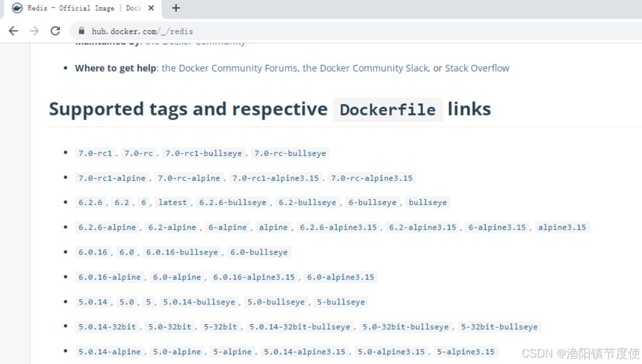Image resolution: width=642 pixels, height=364 pixels.
Task: Open the 5.0-alpine tag link
Action: [177, 352]
